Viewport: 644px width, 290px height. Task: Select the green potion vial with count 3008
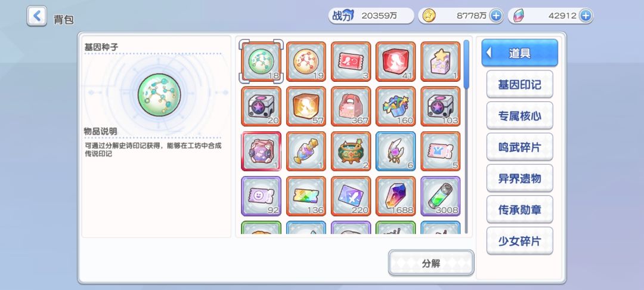tap(440, 196)
